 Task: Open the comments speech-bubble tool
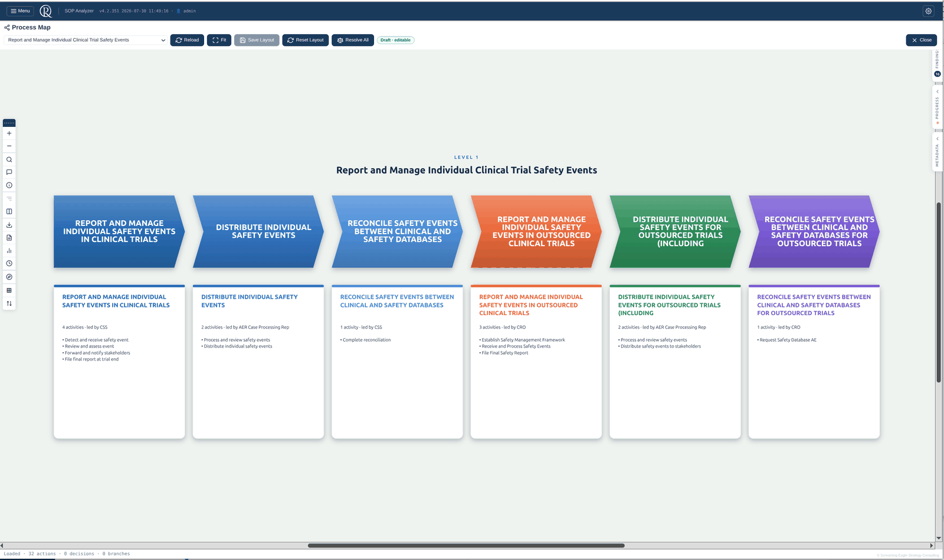[9, 172]
